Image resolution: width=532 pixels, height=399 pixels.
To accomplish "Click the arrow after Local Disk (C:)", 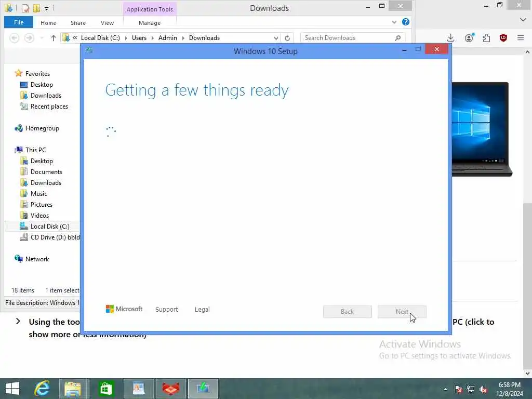I will pos(126,38).
